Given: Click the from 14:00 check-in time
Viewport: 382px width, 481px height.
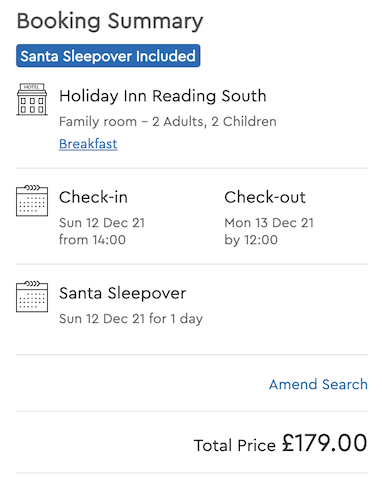Looking at the screenshot, I should point(92,240).
